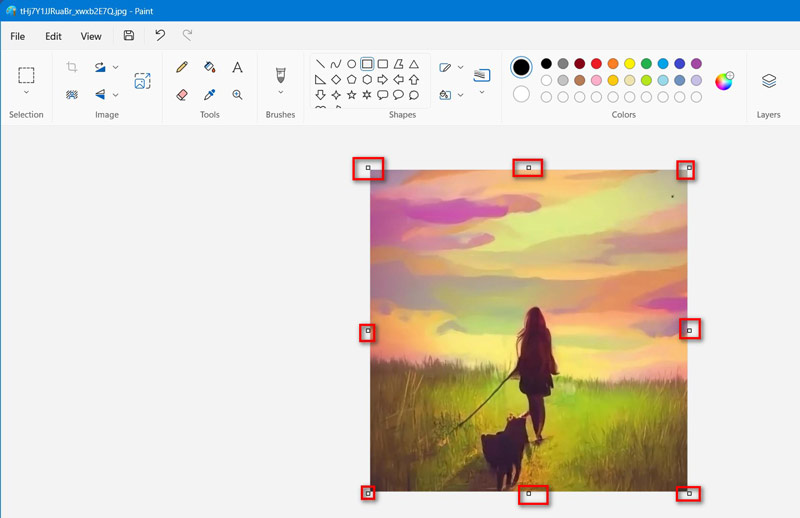Screen dimensions: 800x518
Task: Select the Pencil tool
Action: [182, 67]
